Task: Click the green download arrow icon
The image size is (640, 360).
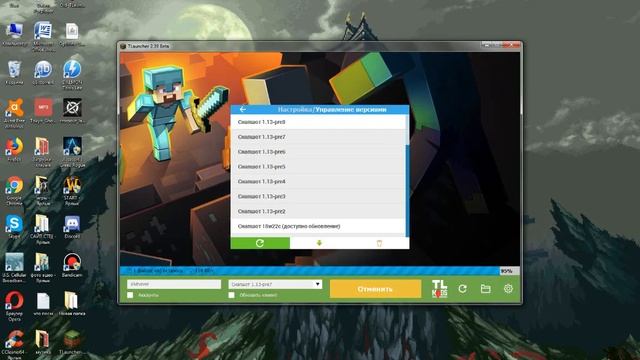Action: [x=319, y=243]
